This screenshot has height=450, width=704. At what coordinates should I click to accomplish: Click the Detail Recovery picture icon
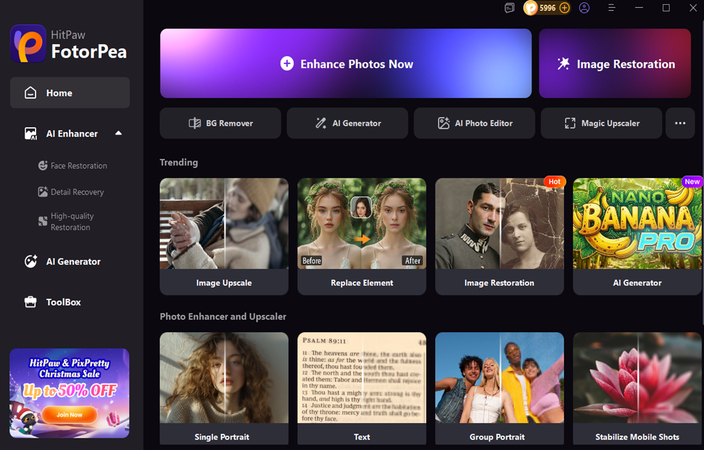[43, 192]
